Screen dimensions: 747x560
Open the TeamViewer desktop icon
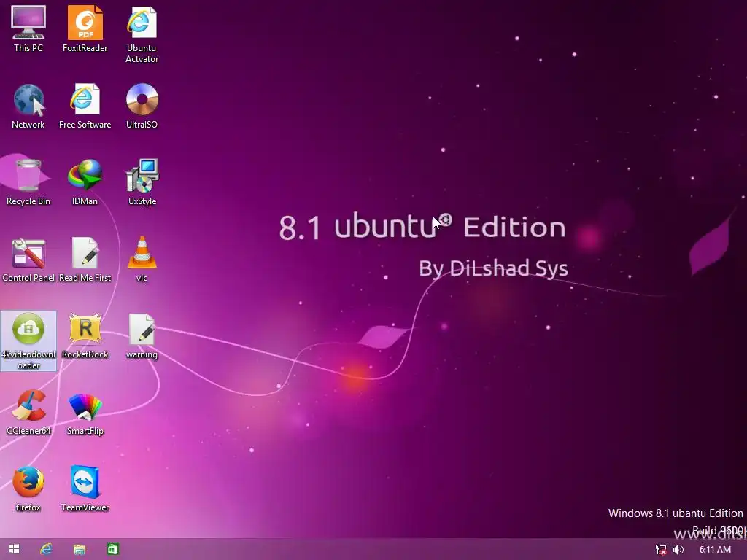pyautogui.click(x=85, y=489)
